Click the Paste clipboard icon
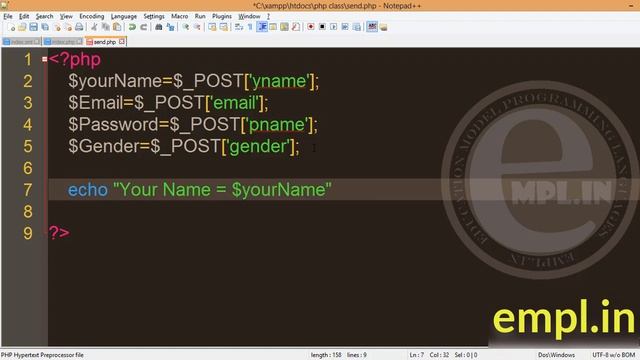Image resolution: width=640 pixels, height=360 pixels. tap(117, 27)
